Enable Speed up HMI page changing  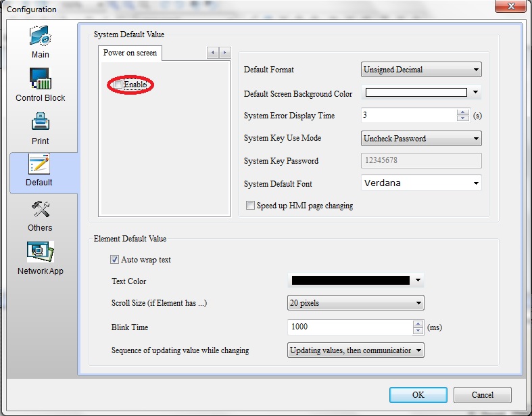tap(251, 206)
